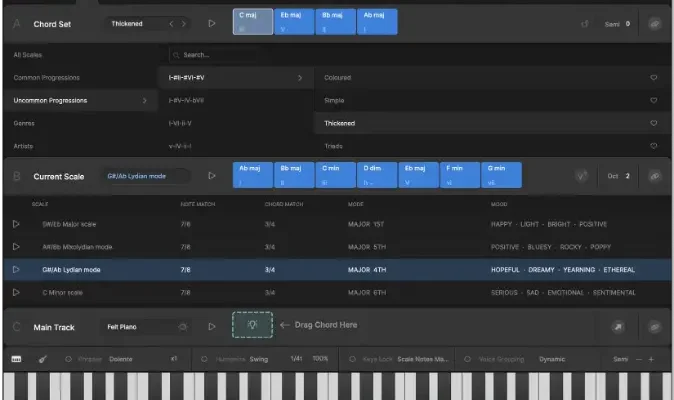The height and width of the screenshot is (400, 674).
Task: Preview the C Minor scale play icon
Action: pyautogui.click(x=16, y=292)
